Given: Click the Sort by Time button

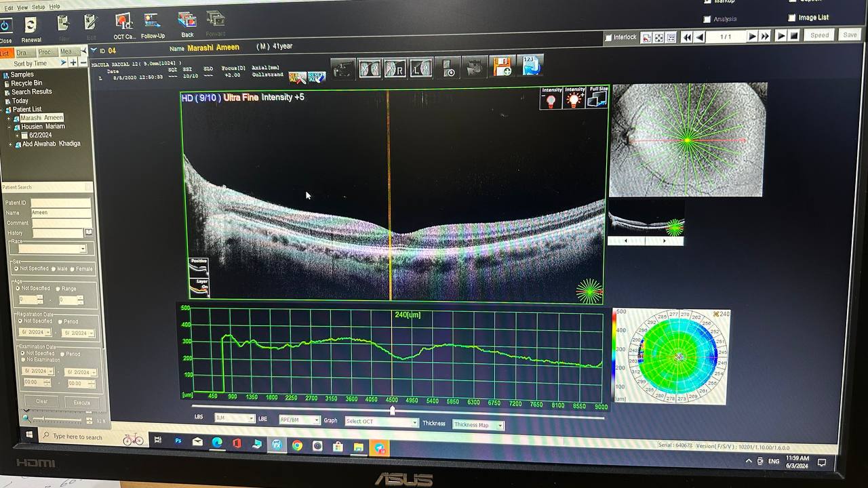Looking at the screenshot, I should point(31,63).
